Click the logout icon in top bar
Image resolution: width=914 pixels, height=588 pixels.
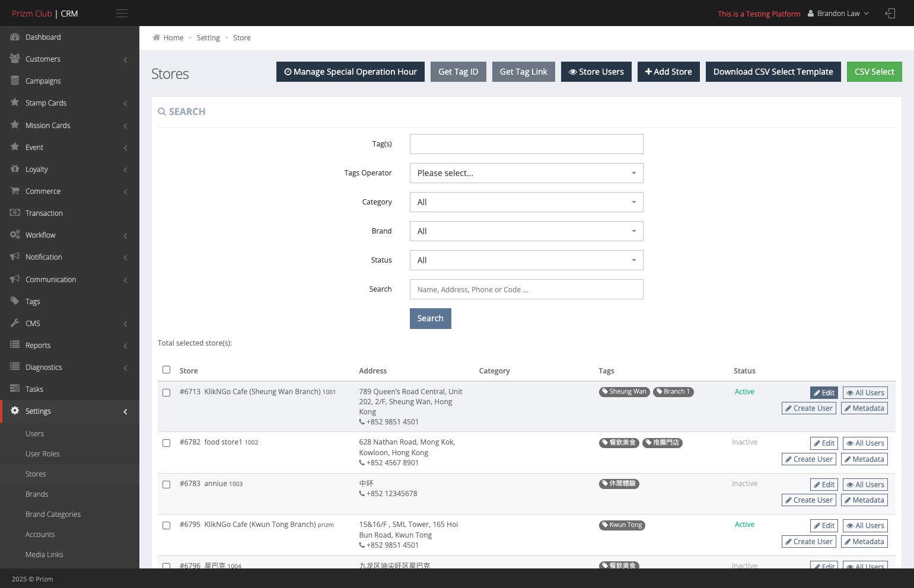click(890, 13)
